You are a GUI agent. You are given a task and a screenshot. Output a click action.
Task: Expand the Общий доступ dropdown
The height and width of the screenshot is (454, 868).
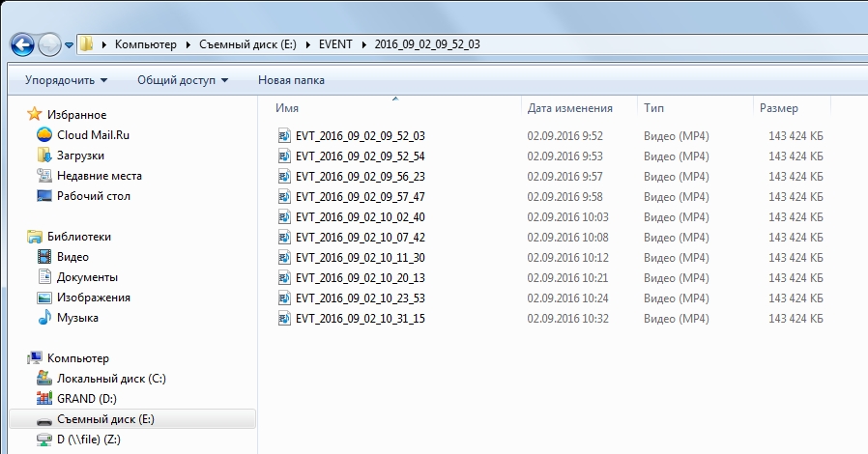point(183,80)
